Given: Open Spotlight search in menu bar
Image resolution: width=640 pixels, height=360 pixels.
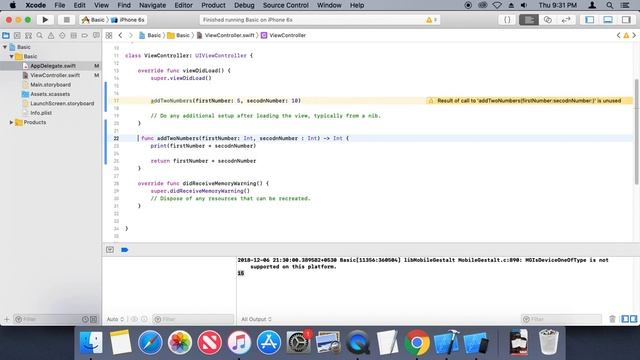Looking at the screenshot, I should point(609,5).
